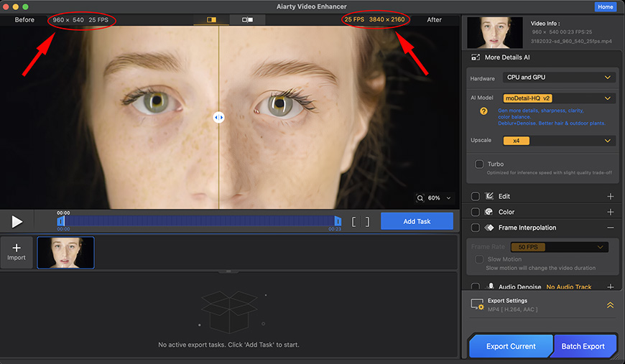Enable the Frame Interpolation checkbox
Viewport: 625px width, 364px height.
475,228
